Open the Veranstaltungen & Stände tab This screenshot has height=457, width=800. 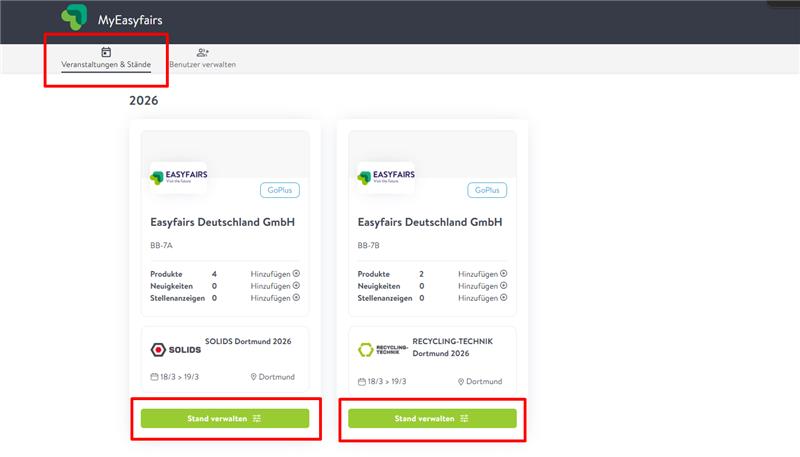pos(106,65)
